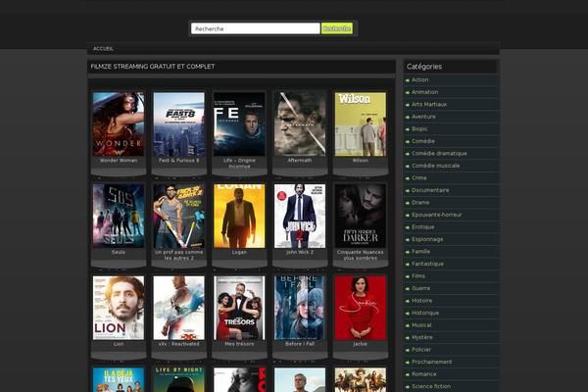Screen dimensions: 588x392
Task: Click the Recherche search input field
Action: [256, 28]
